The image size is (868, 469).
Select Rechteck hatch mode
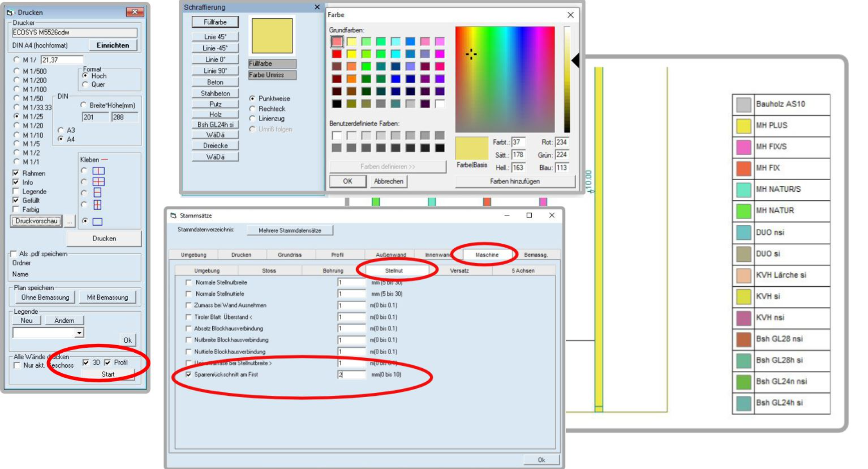[x=253, y=109]
